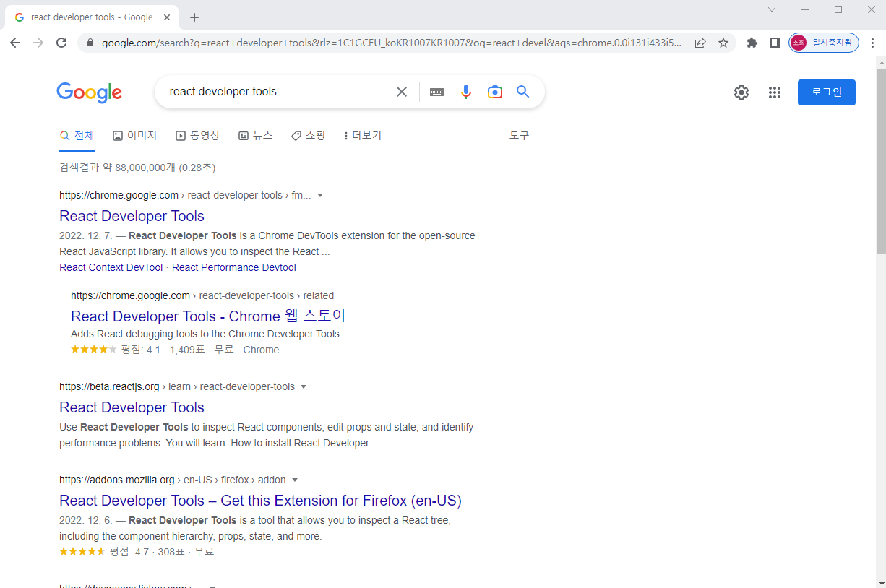Click the 평점: 4.7 rating text

tap(129, 552)
